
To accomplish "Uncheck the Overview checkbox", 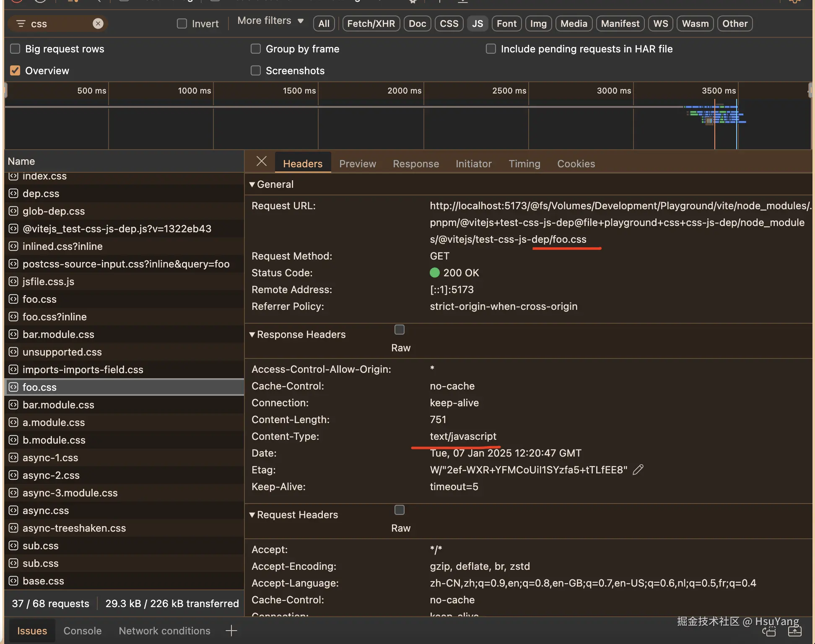I will [15, 70].
